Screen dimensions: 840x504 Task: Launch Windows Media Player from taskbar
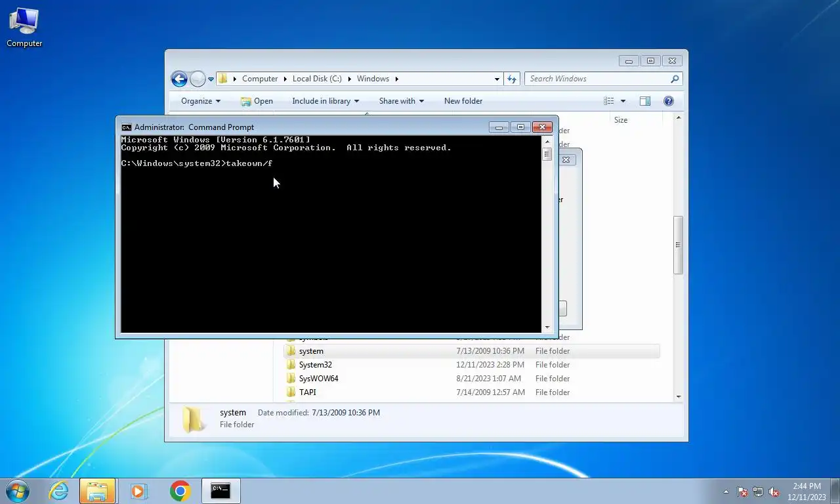click(x=138, y=490)
